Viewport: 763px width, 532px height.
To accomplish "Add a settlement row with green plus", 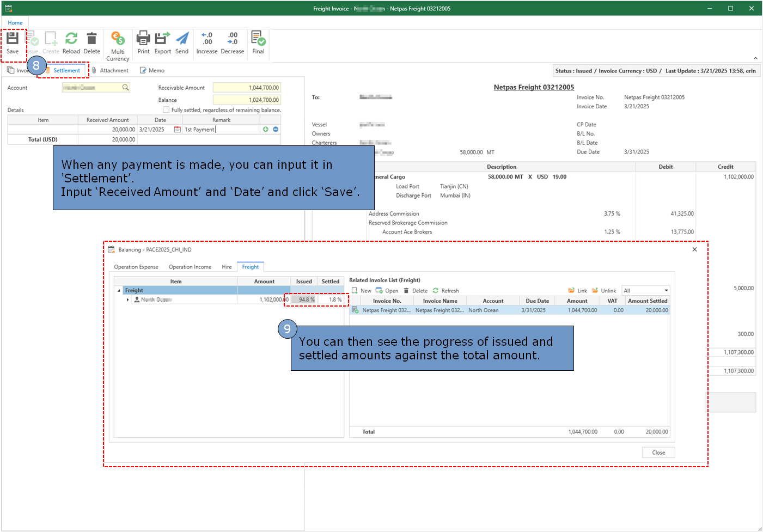I will 266,130.
